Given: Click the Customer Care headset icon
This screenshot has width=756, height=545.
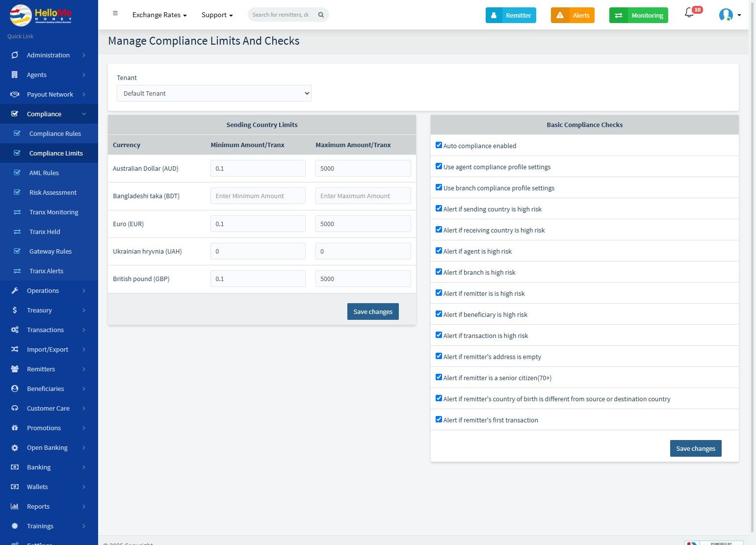Looking at the screenshot, I should click(15, 408).
